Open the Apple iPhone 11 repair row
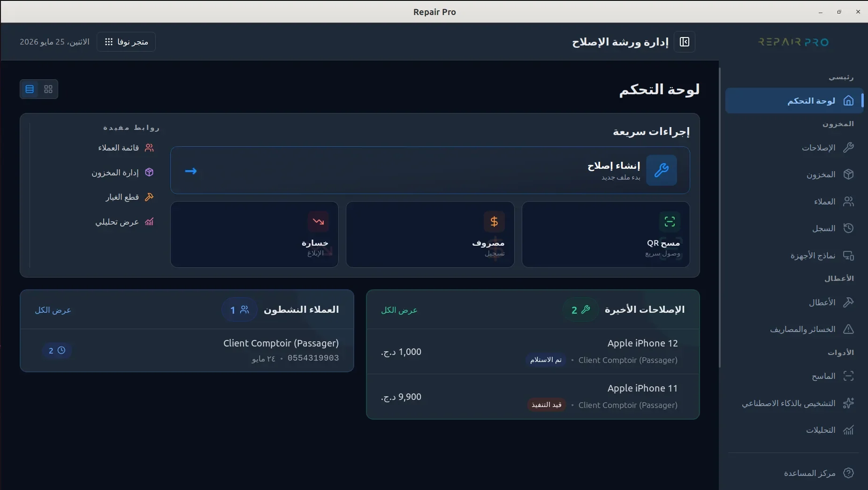 coord(533,396)
